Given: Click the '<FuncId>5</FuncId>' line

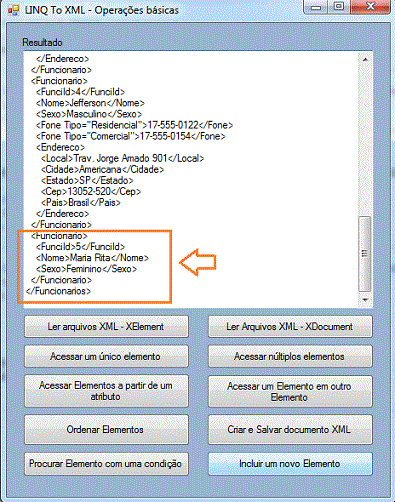Looking at the screenshot, I should click(x=80, y=247).
